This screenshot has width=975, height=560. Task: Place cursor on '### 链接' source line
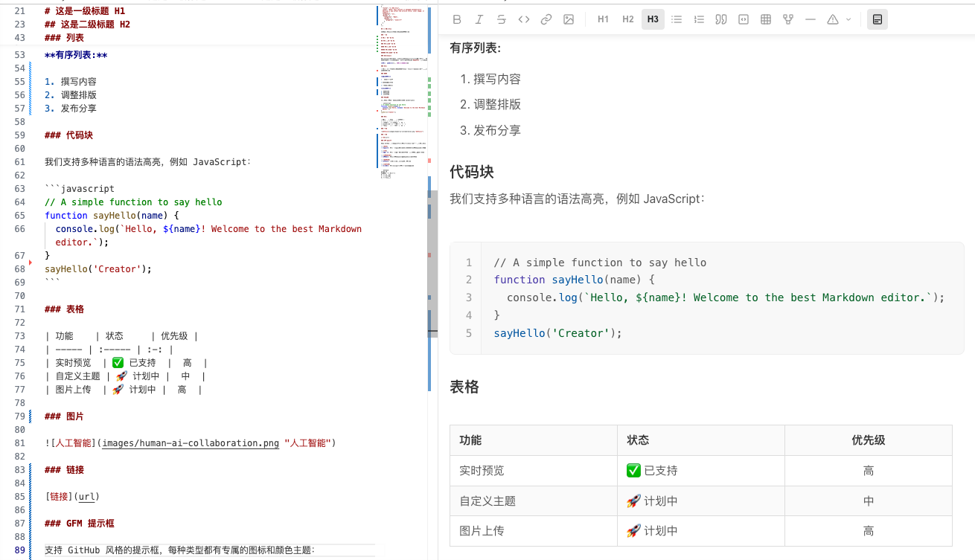click(x=64, y=470)
